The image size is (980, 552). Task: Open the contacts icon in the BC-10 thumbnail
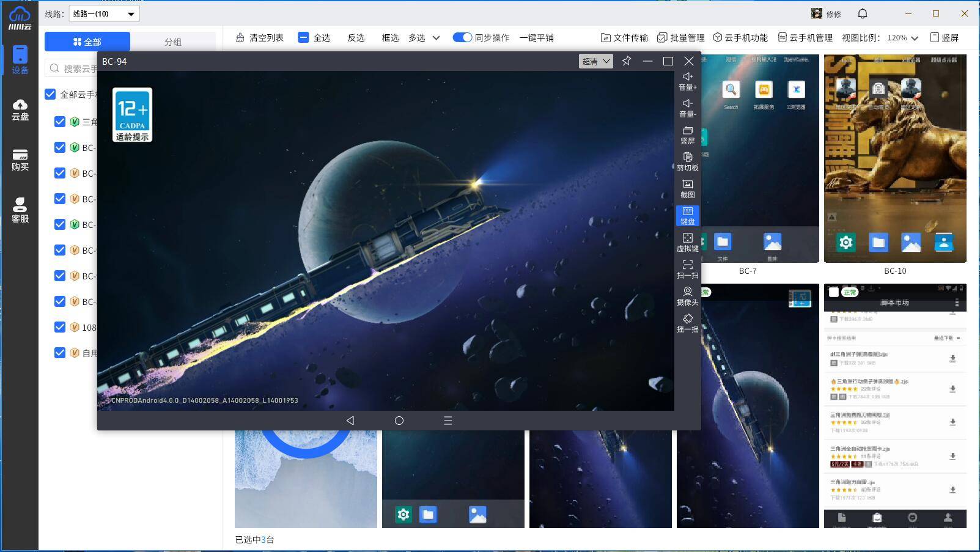944,243
